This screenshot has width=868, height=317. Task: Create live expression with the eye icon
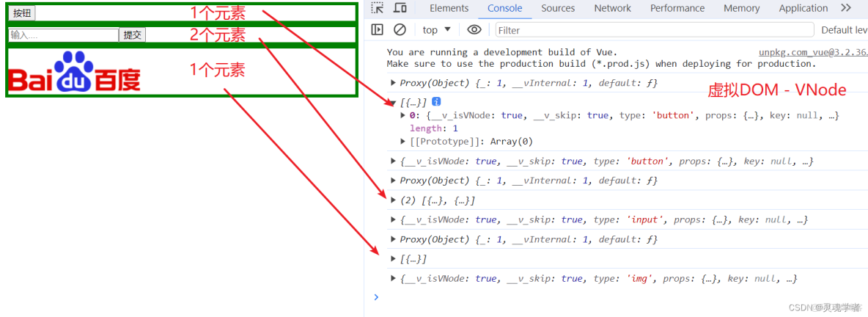474,29
